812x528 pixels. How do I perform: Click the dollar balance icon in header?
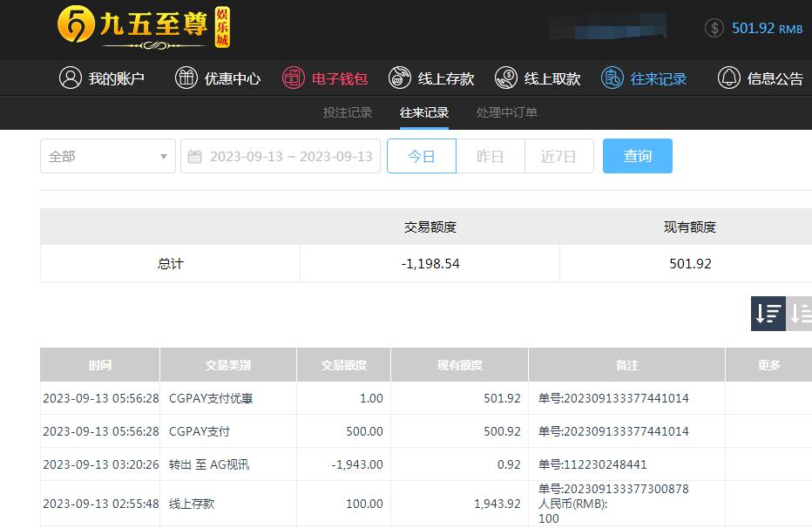pos(714,28)
